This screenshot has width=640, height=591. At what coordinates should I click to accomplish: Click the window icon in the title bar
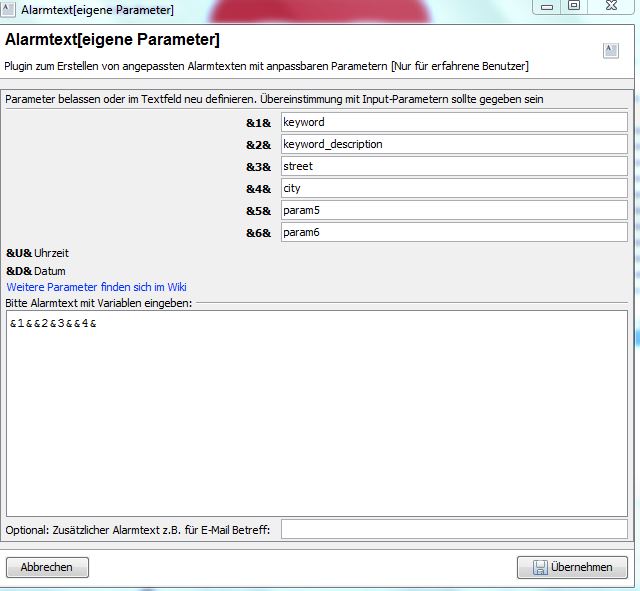[x=8, y=9]
